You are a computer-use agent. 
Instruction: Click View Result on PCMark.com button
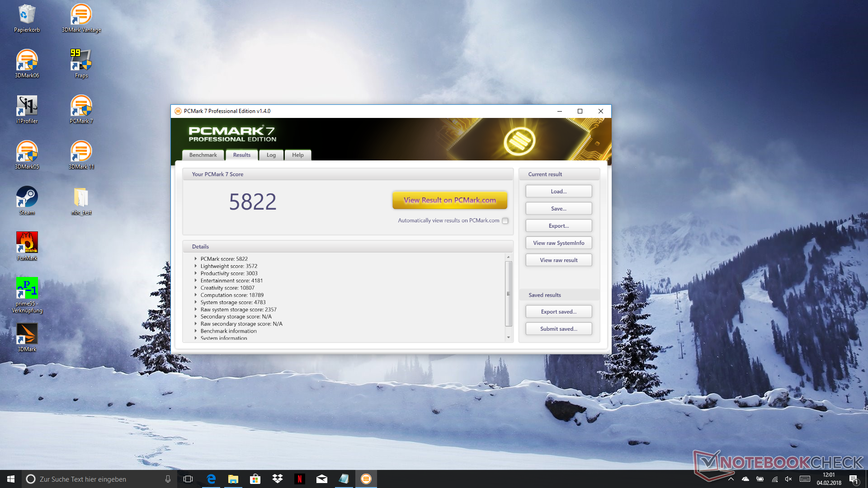coord(449,200)
